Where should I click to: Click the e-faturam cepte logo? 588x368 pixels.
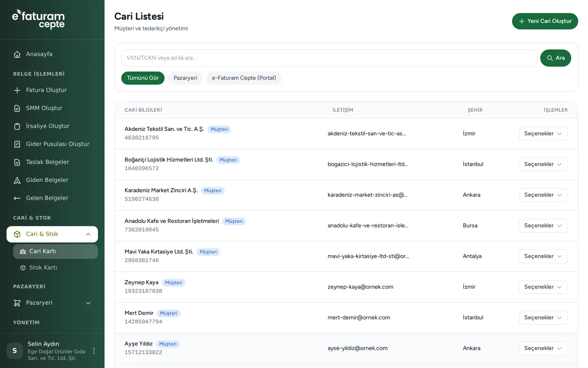click(38, 19)
